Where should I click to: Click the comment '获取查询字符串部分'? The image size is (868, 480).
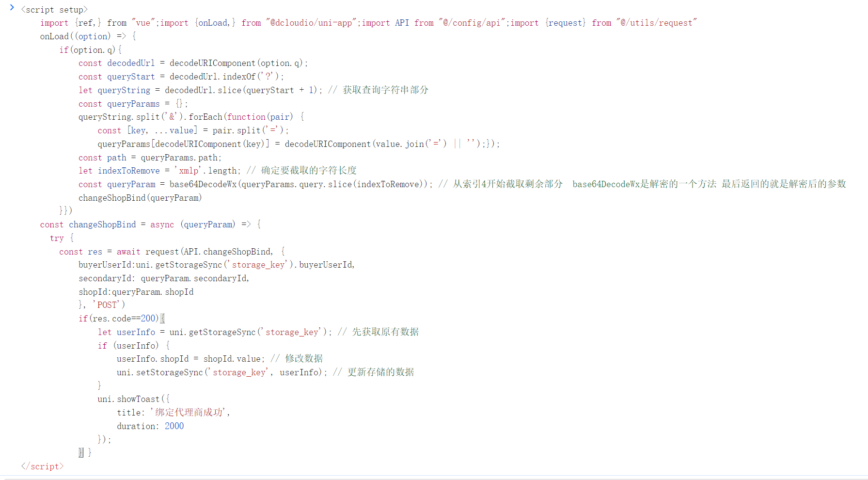coord(386,90)
